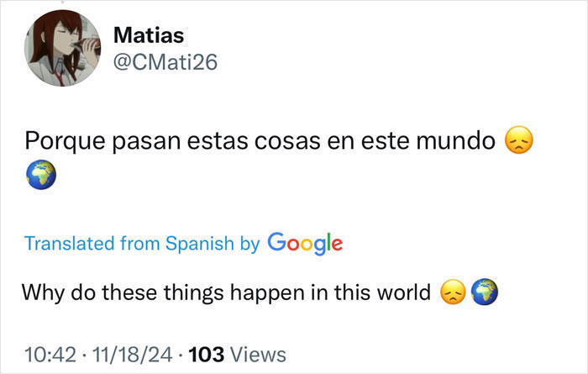Click the globe emoji in the English translation

click(x=485, y=293)
